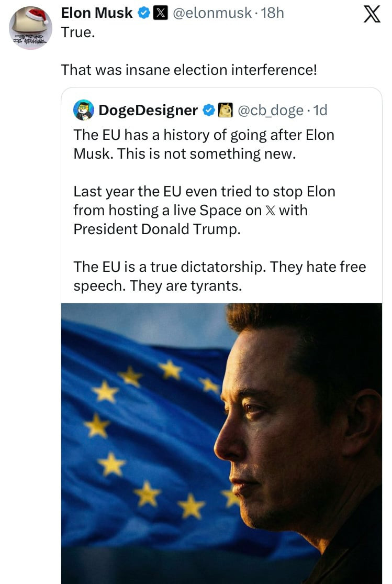Click the verified checkmark next to DogeDesigner
The height and width of the screenshot is (584, 392).
coord(208,110)
